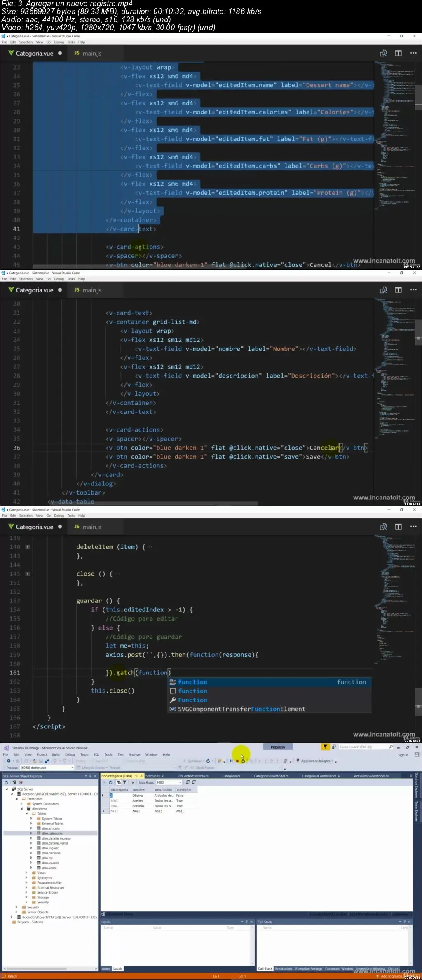Image resolution: width=422 pixels, height=980 pixels.
Task: Refresh the SQL Server Object Explorer tree
Action: tap(6, 782)
